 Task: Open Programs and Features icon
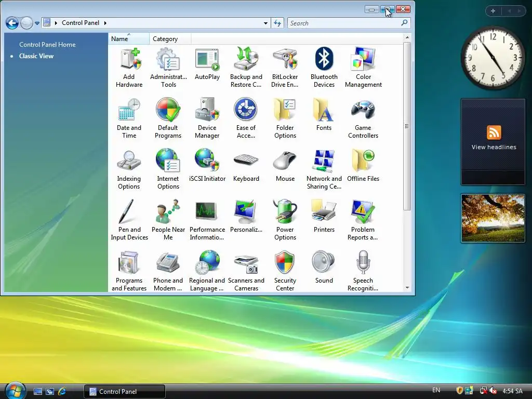click(129, 271)
